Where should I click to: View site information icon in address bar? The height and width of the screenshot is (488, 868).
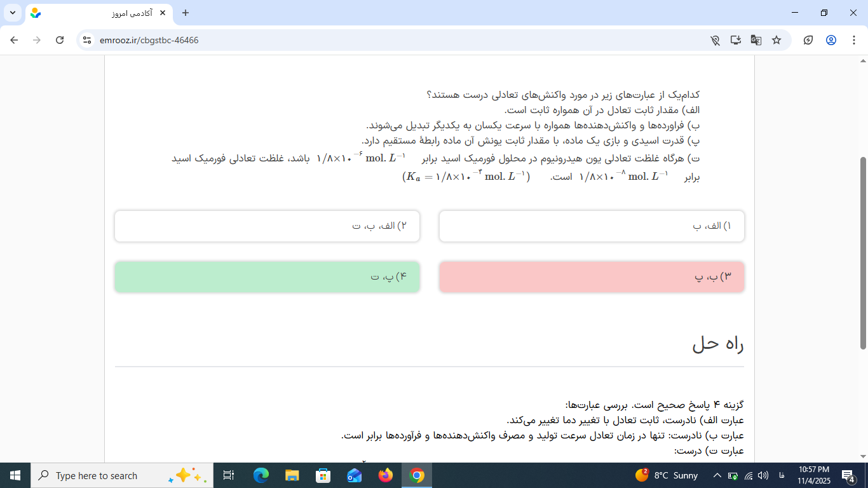coord(87,40)
